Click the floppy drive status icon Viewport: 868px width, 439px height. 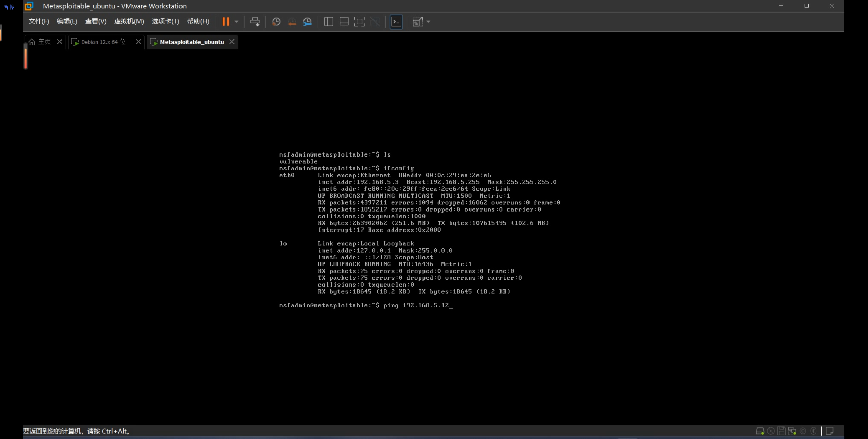point(781,431)
